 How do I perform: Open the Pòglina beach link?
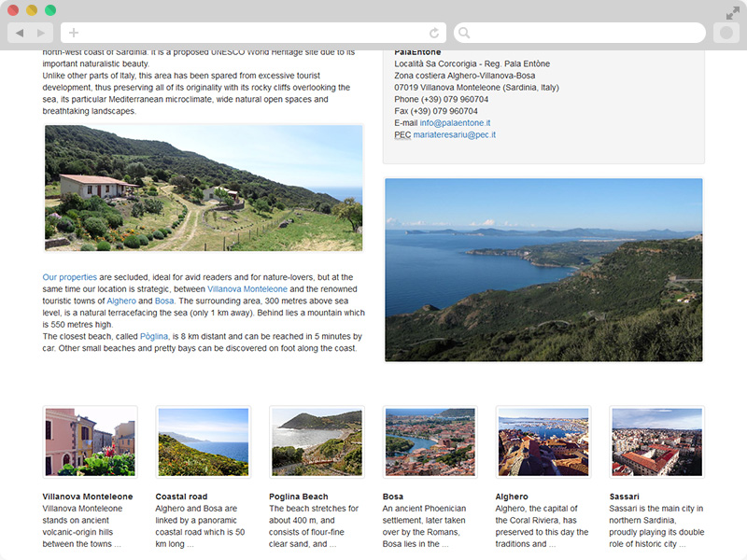tap(154, 337)
